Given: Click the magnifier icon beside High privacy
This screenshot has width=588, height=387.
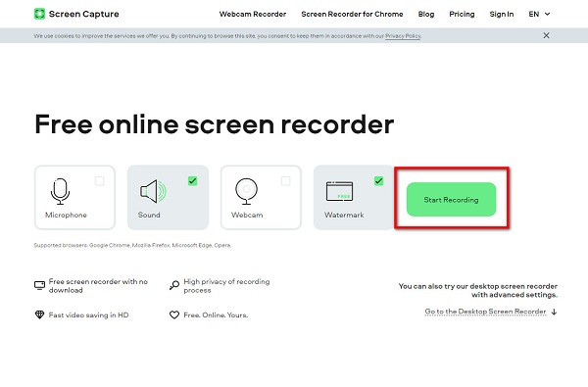Looking at the screenshot, I should point(174,285).
